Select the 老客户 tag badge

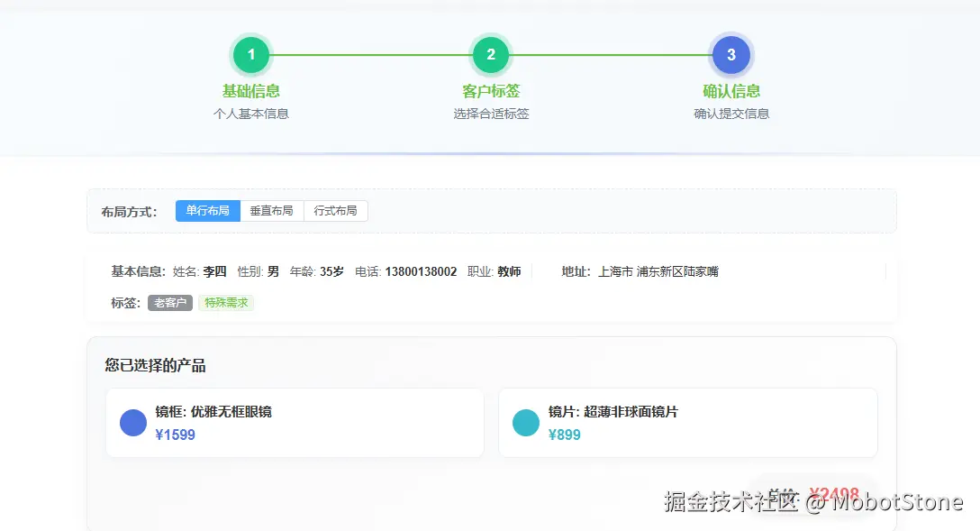(x=170, y=303)
